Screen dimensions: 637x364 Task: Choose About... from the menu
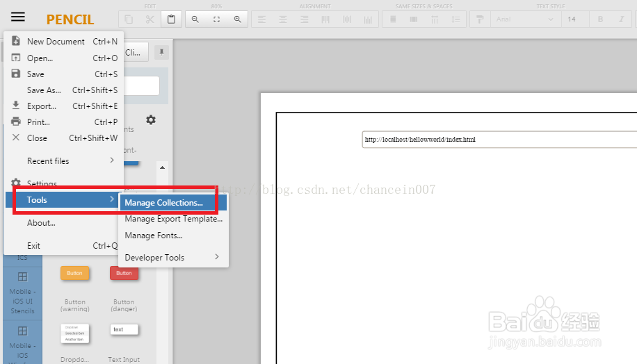click(x=64, y=223)
